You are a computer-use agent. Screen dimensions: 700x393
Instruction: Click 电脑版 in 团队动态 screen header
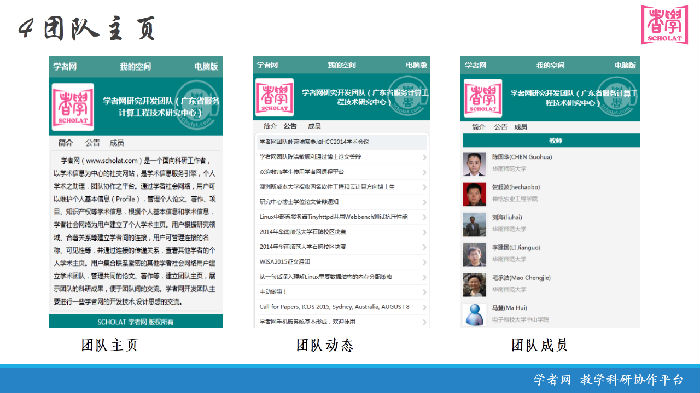[x=416, y=65]
